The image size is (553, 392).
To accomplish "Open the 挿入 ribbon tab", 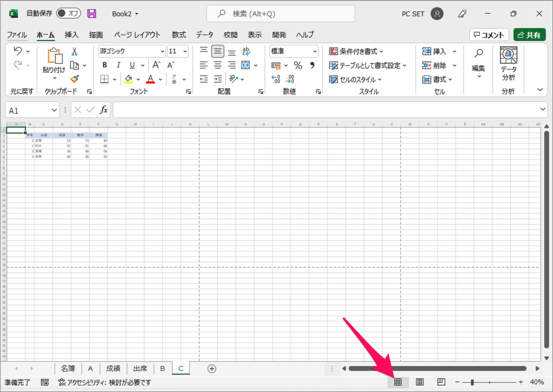I will point(71,35).
